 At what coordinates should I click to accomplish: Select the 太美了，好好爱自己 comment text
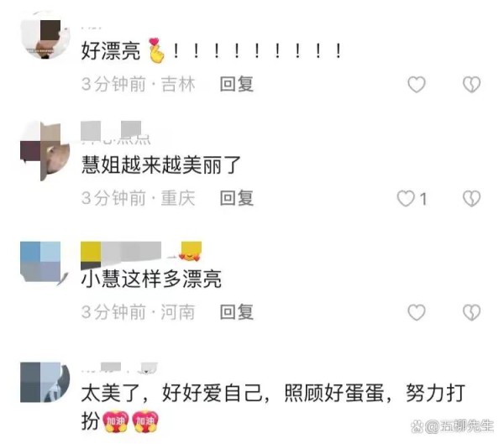(273, 407)
